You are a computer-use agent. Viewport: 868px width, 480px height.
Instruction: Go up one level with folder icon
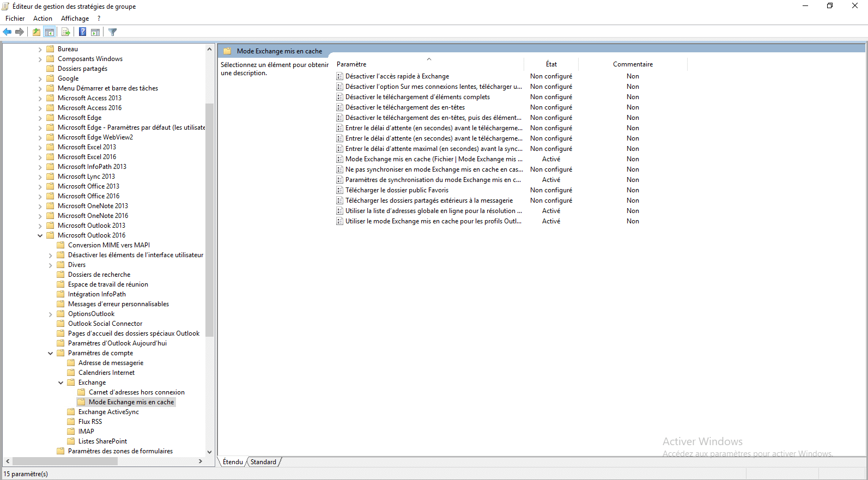coord(36,32)
